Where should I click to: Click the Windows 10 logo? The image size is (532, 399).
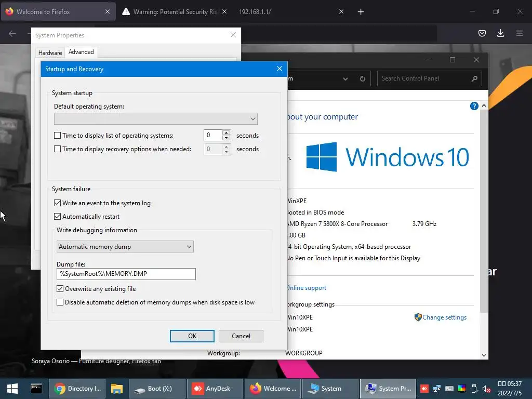388,157
